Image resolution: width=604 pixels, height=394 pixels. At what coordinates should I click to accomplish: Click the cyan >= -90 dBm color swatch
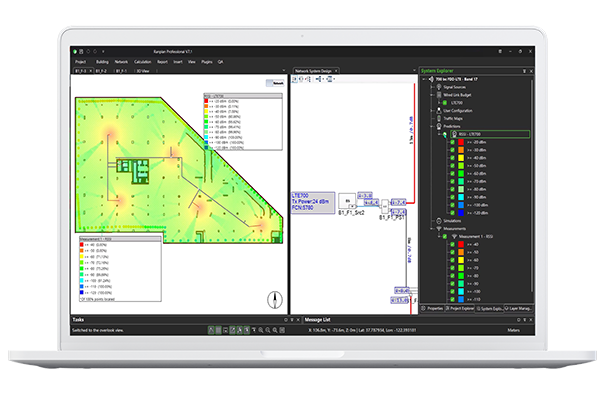coord(461,197)
